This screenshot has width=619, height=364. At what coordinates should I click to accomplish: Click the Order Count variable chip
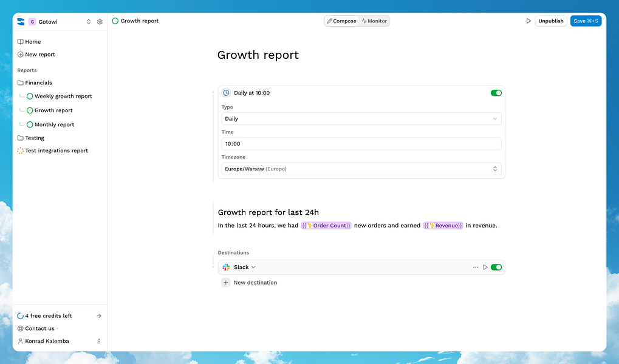pos(326,226)
